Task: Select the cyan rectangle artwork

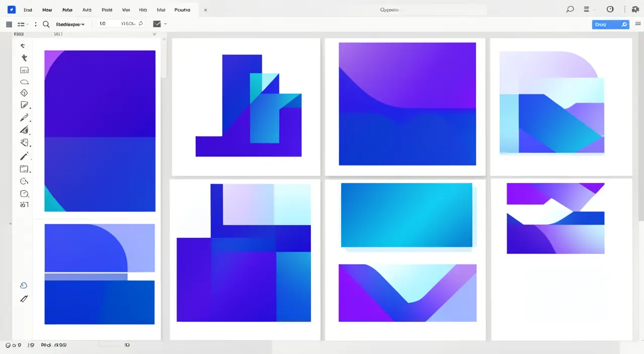Action: 407,215
